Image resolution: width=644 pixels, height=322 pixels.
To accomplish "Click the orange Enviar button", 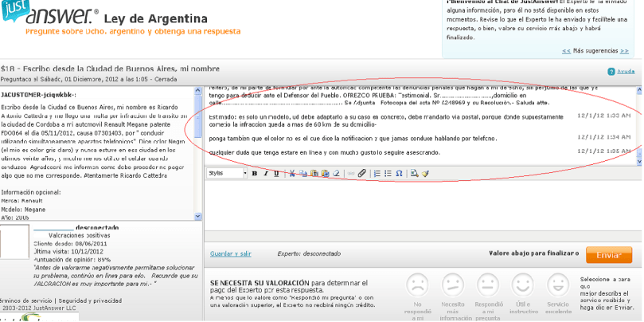I will tap(609, 254).
